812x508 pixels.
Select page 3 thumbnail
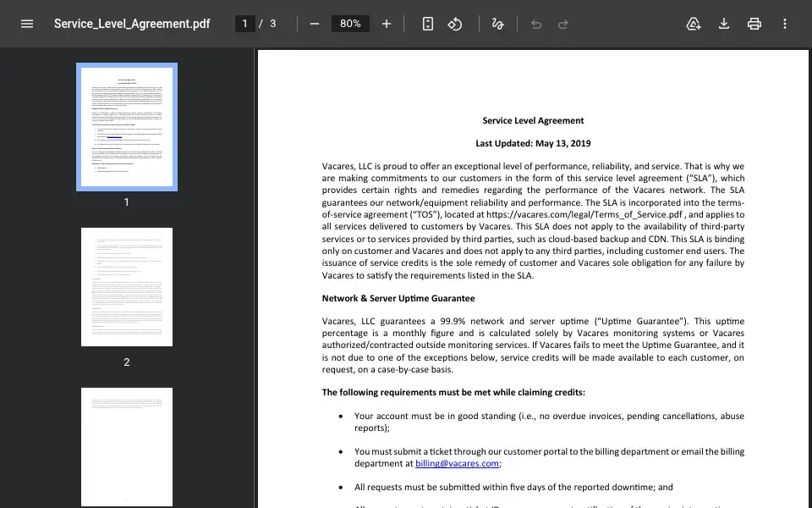[x=127, y=447]
